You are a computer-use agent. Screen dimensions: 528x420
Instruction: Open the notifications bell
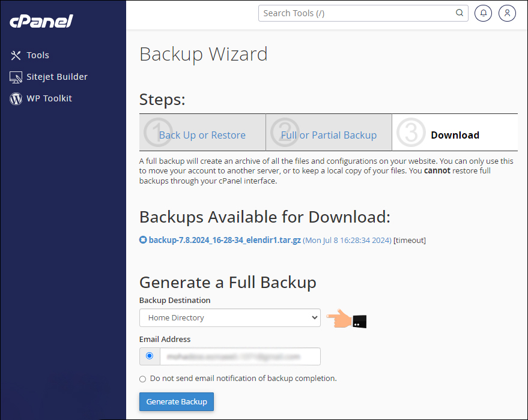[483, 13]
